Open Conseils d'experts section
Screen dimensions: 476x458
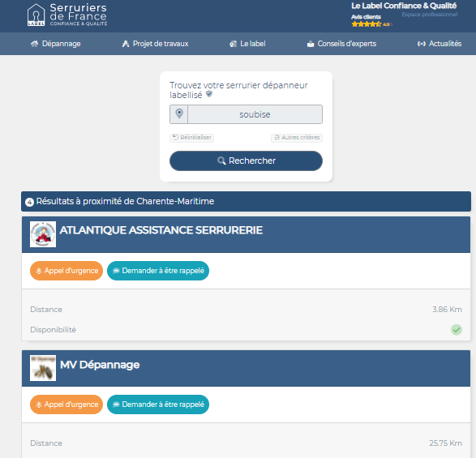pyautogui.click(x=341, y=44)
